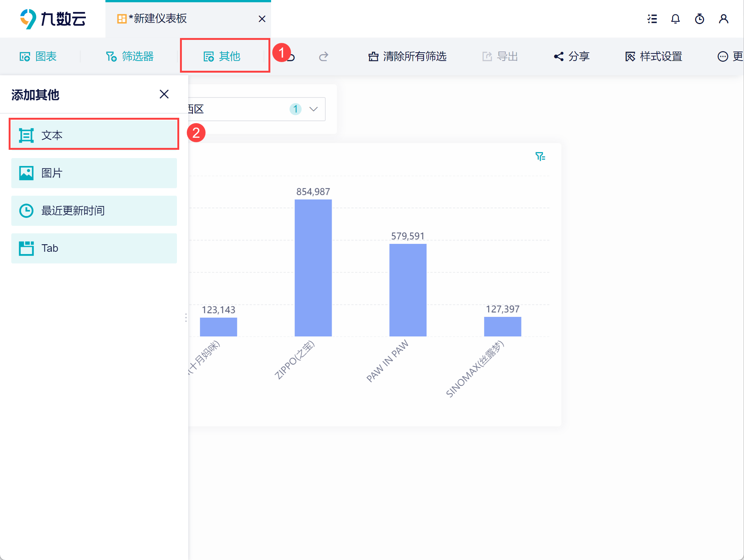The width and height of the screenshot is (744, 560).
Task: Click the 123,143 data label
Action: [x=218, y=310]
